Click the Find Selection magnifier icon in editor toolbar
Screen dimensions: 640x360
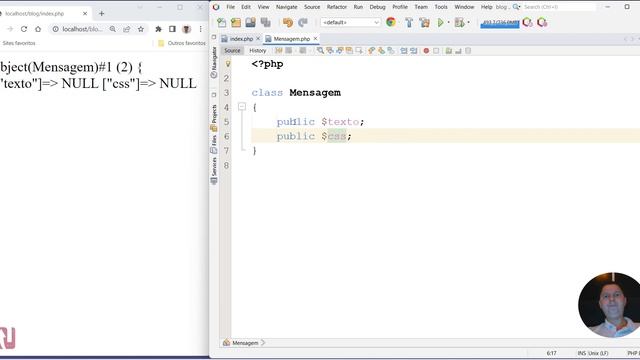320,51
